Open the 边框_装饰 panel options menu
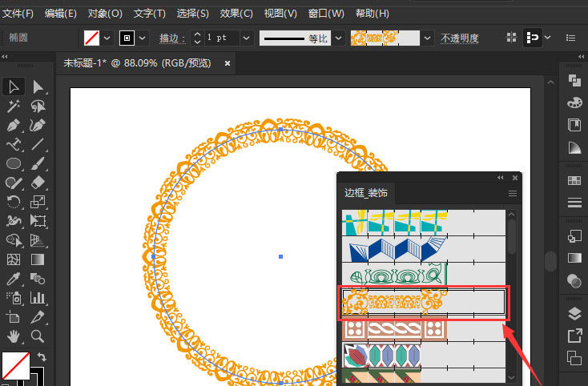 pos(513,193)
